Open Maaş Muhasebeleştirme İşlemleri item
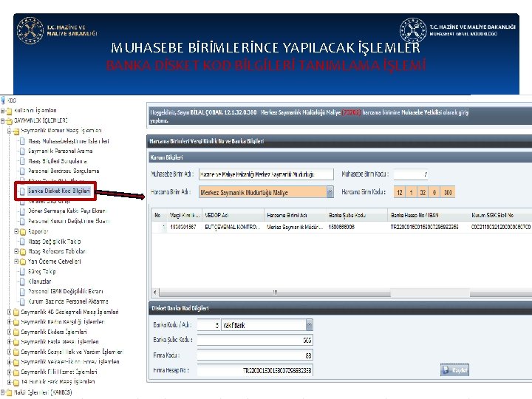This screenshot has width=532, height=399. pyautogui.click(x=69, y=141)
